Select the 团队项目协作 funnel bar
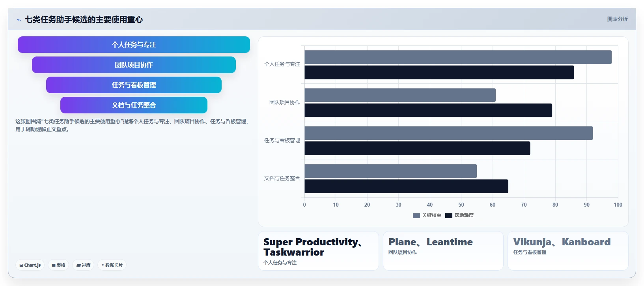 (134, 65)
